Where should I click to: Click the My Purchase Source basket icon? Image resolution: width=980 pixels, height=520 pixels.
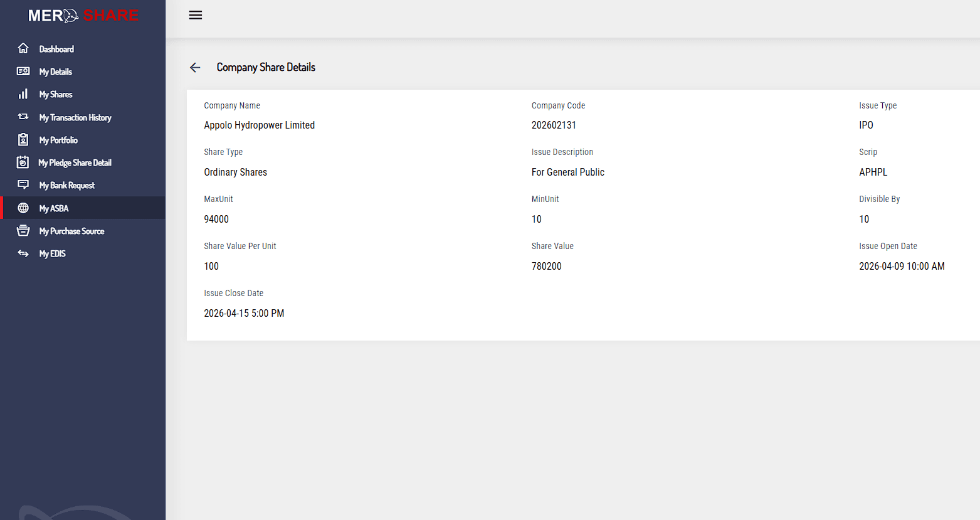tap(23, 231)
